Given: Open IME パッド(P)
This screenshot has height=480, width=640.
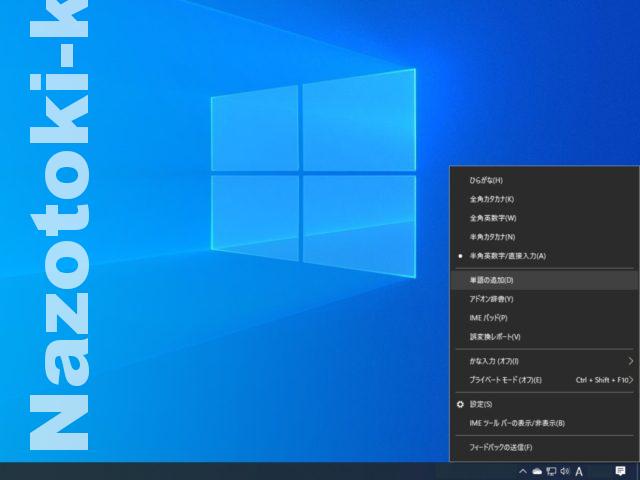Looking at the screenshot, I should [x=488, y=318].
